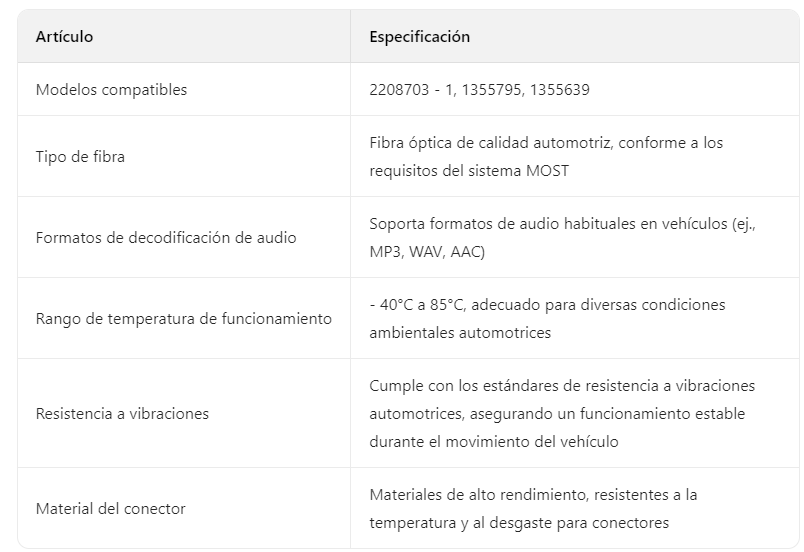The width and height of the screenshot is (804, 552).
Task: Select Rango de temperatura de funcionamiento label
Action: click(183, 319)
